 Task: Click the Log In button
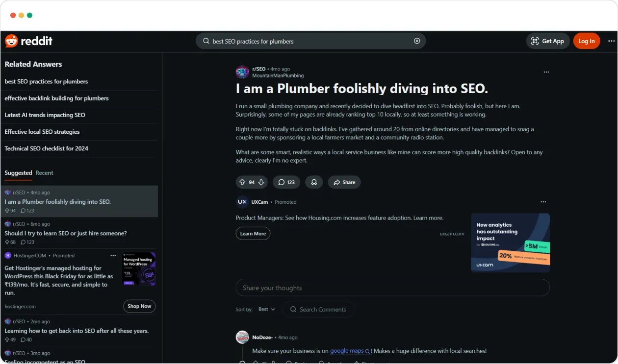tap(587, 41)
